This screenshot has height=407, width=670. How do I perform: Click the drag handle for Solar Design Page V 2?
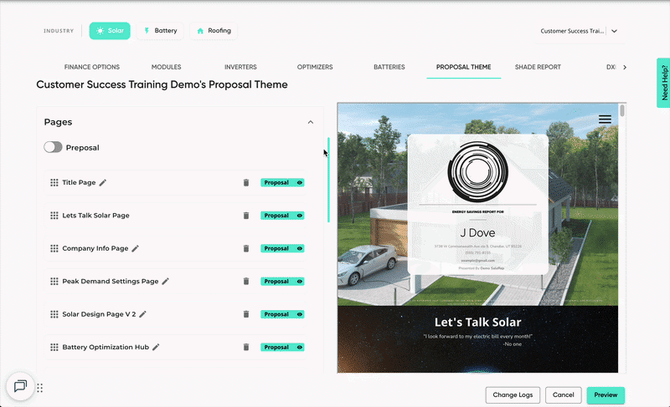click(54, 314)
